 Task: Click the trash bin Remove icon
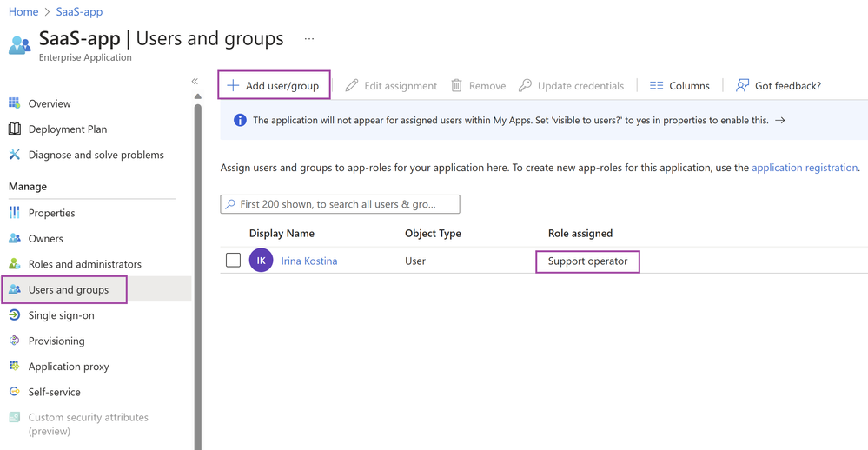456,85
